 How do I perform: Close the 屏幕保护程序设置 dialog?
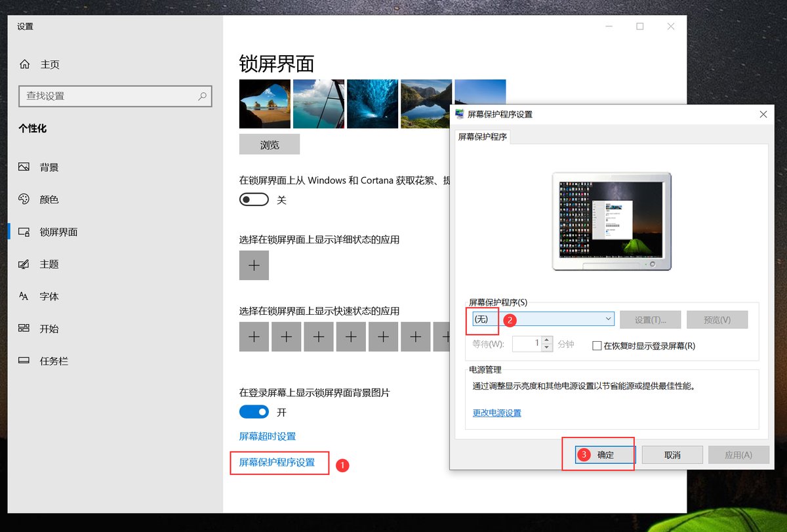763,114
